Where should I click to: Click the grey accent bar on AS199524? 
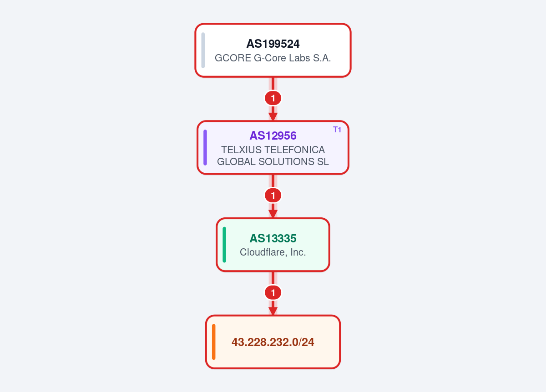click(203, 50)
